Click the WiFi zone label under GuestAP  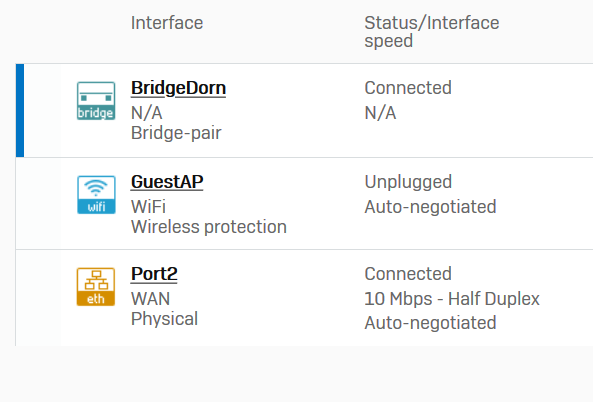(x=148, y=206)
